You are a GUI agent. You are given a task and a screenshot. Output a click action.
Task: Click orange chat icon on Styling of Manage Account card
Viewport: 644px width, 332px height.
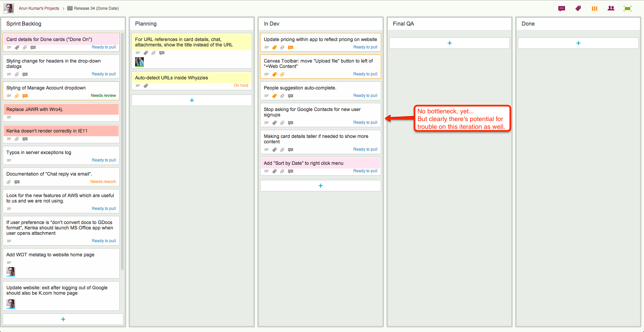click(25, 96)
